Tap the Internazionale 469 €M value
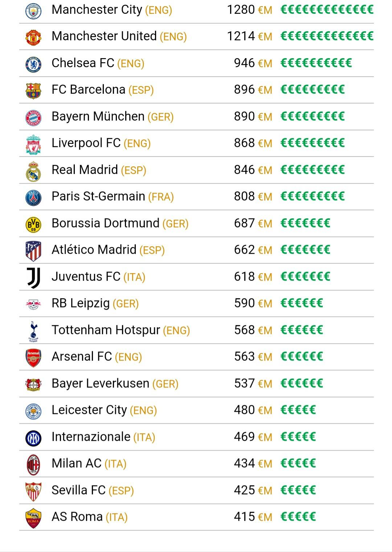The image size is (392, 552). pos(253,437)
